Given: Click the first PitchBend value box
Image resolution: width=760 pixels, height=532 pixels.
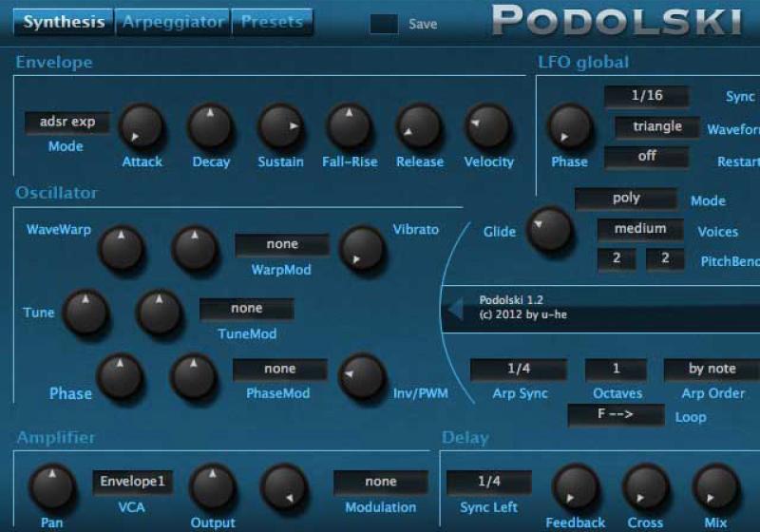Looking at the screenshot, I should [x=616, y=258].
